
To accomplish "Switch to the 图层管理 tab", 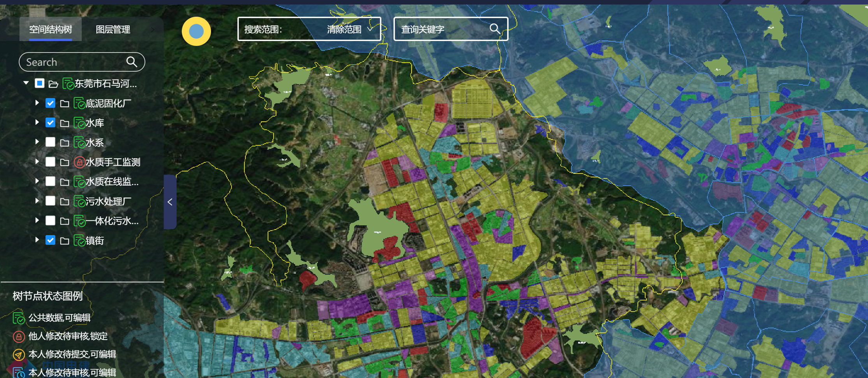I will pos(113,30).
